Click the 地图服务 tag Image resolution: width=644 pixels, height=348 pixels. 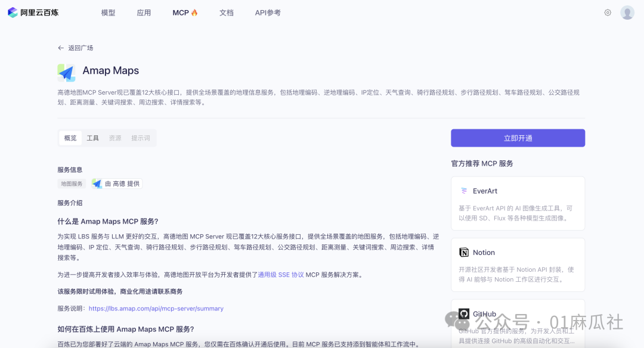(x=72, y=183)
